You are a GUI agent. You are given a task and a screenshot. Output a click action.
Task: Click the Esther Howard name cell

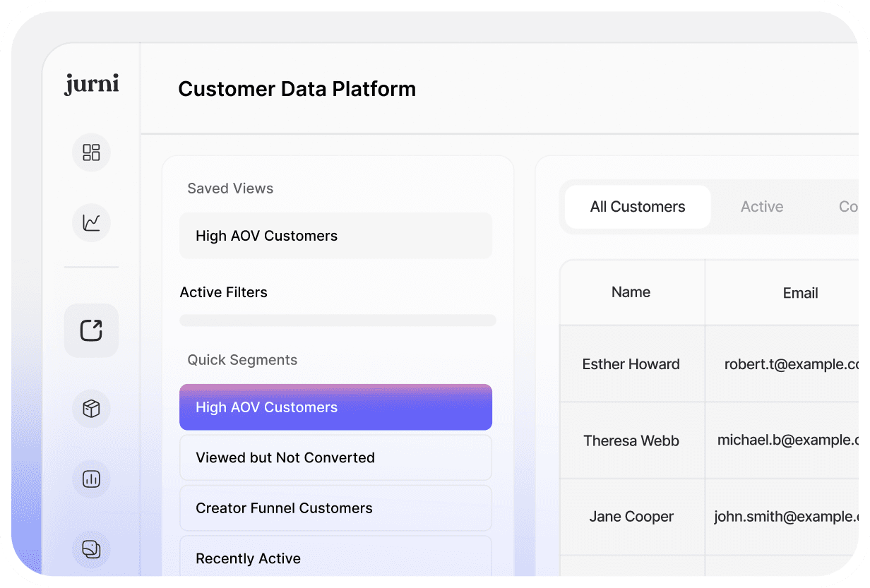click(631, 364)
